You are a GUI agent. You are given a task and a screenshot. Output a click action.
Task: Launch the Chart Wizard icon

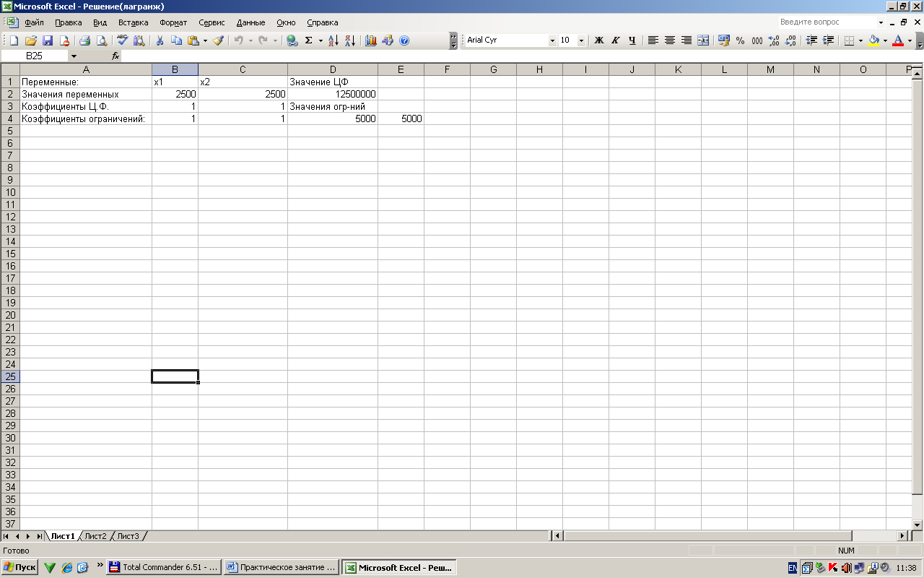[x=371, y=40]
